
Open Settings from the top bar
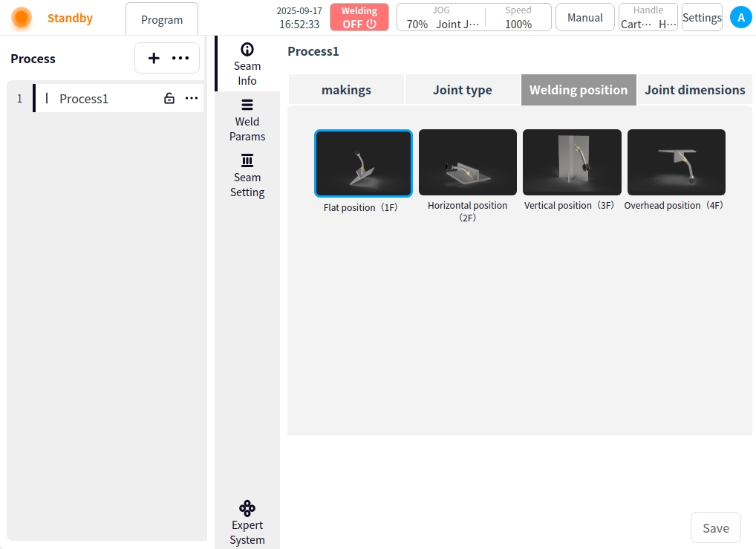tap(702, 17)
